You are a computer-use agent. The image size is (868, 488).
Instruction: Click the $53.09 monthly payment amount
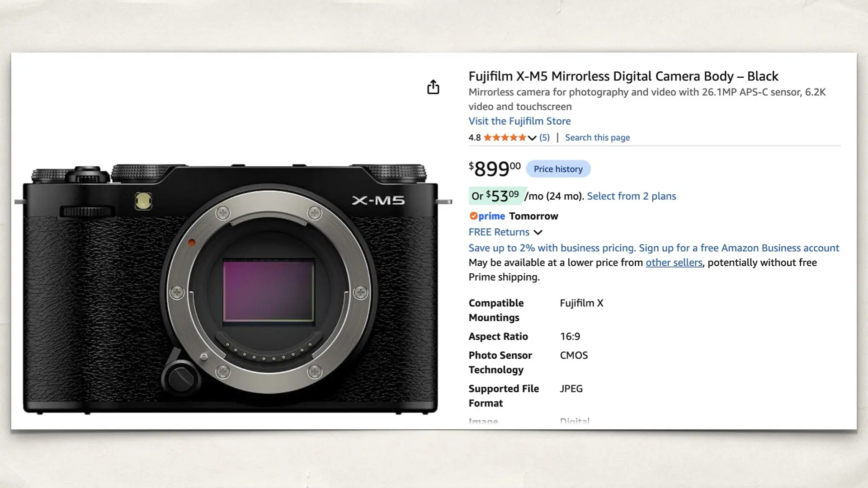(x=502, y=196)
